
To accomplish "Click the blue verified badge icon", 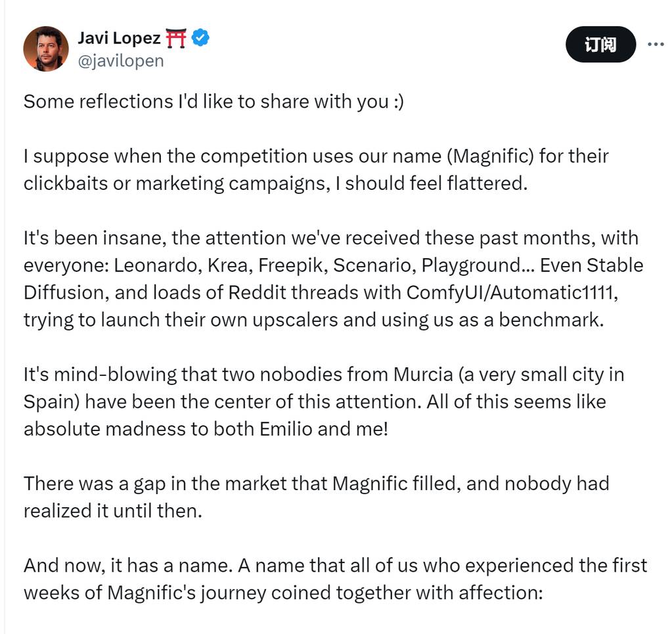I will 200,38.
